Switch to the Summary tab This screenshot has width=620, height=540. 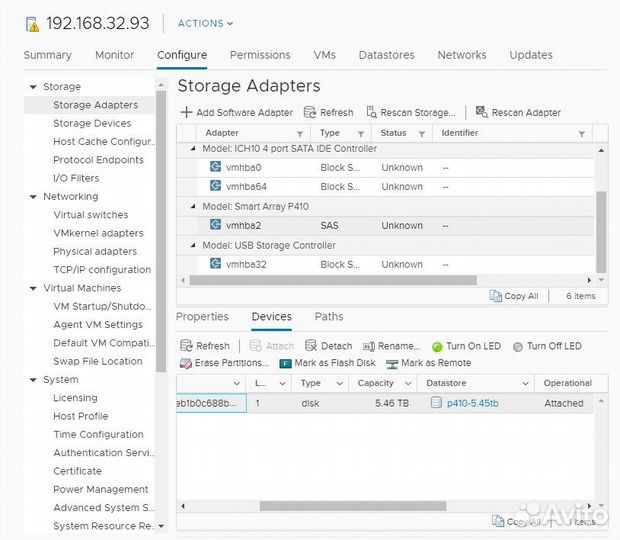coord(47,55)
